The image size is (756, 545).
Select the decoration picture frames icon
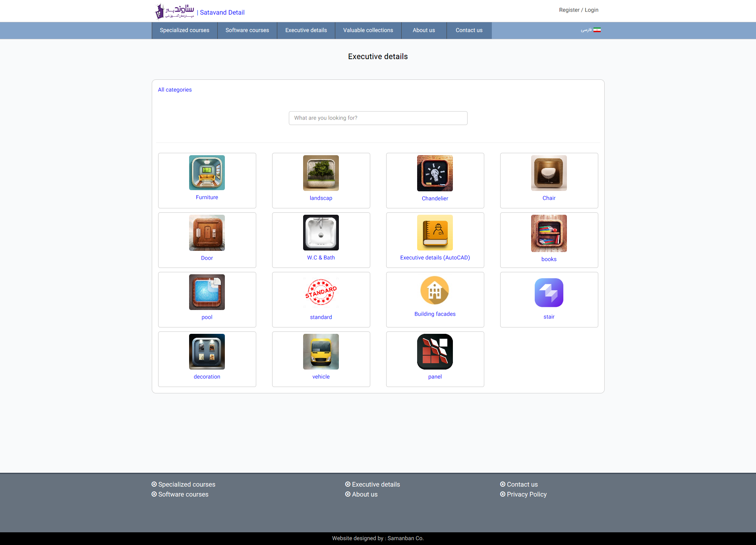[207, 352]
